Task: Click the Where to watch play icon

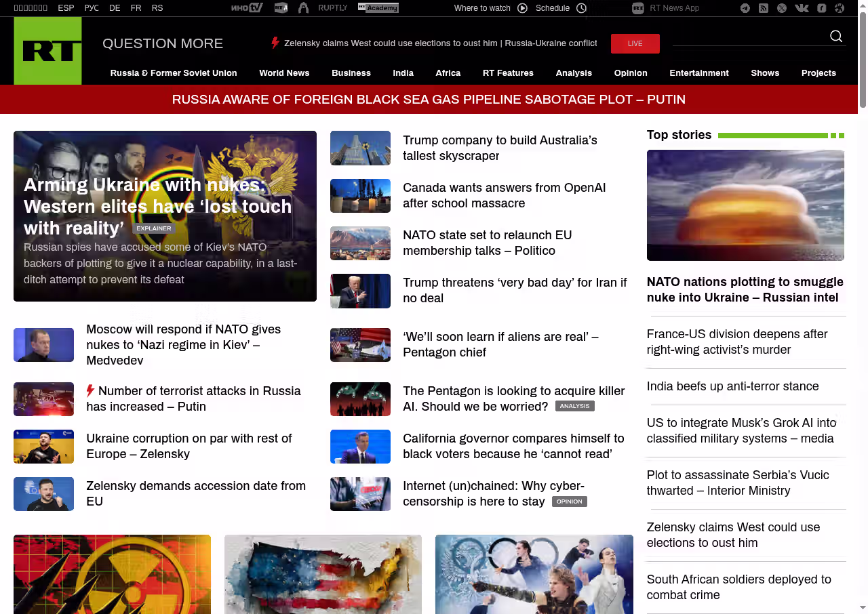Action: pyautogui.click(x=522, y=8)
